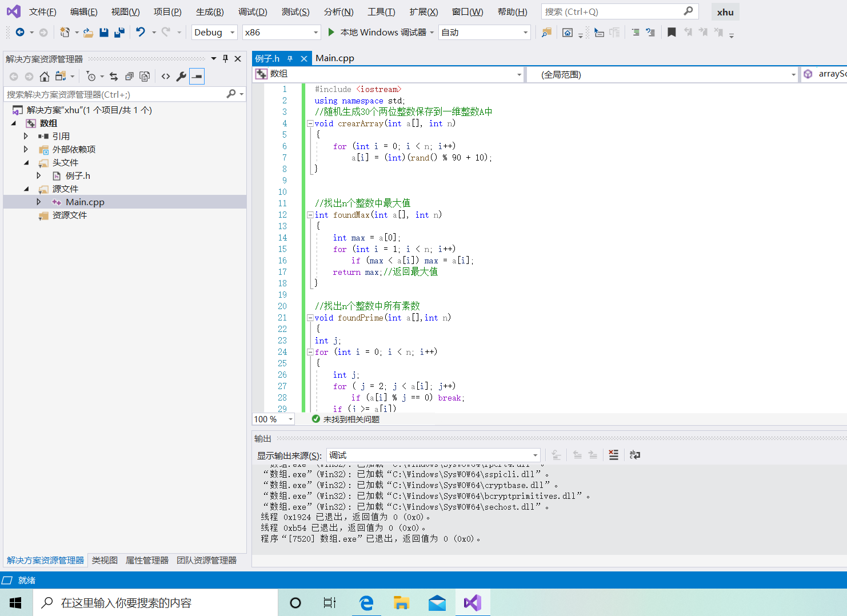Save the current file with the floppy icon
847x616 pixels.
[103, 33]
